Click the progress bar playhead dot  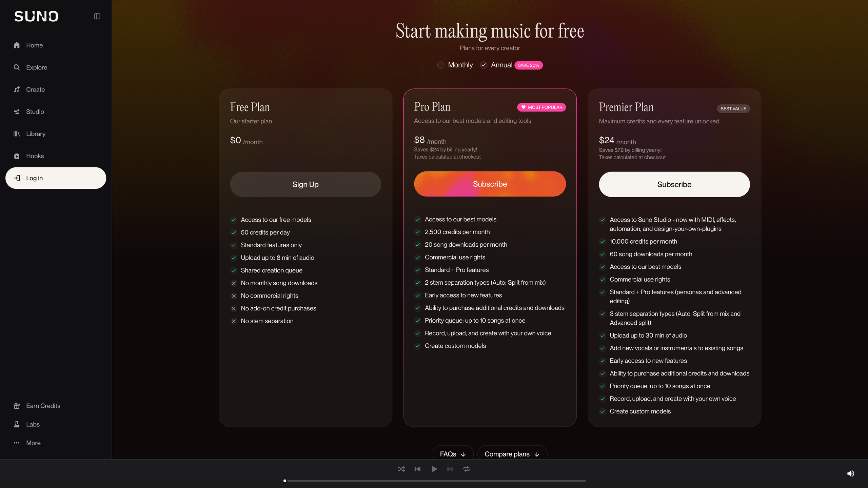point(285,481)
